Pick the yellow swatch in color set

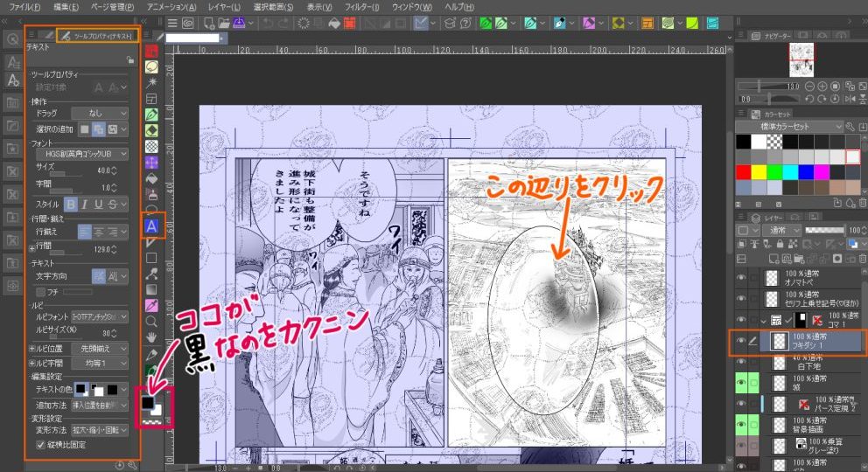(x=759, y=172)
